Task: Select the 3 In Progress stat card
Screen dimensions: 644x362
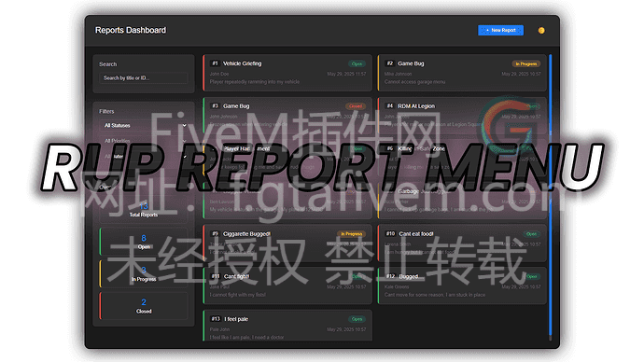Action: click(x=144, y=273)
